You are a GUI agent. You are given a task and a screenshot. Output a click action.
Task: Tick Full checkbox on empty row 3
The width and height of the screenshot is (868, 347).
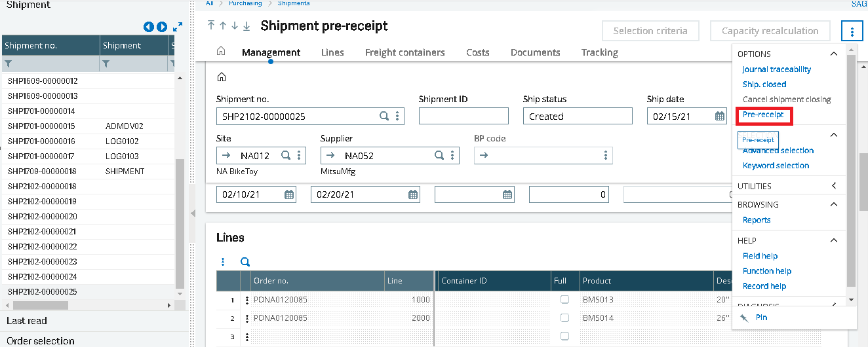pos(564,336)
